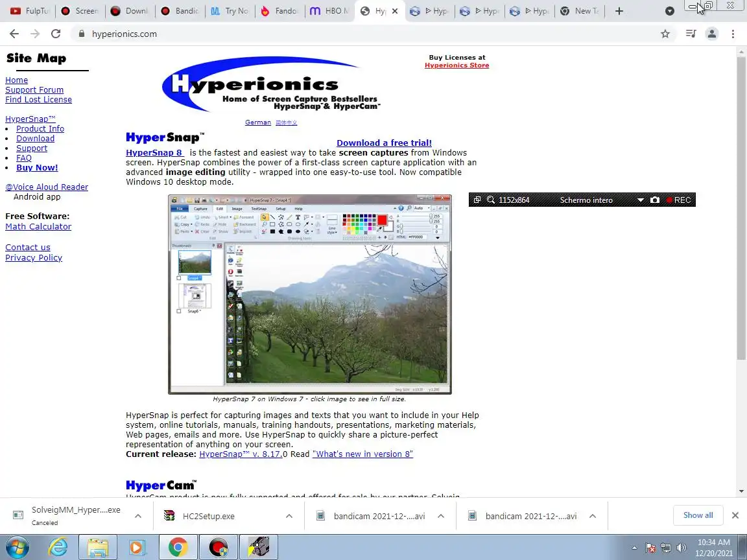Open the HyperSnap screenshot image full size
747x560 pixels.
tap(310, 294)
